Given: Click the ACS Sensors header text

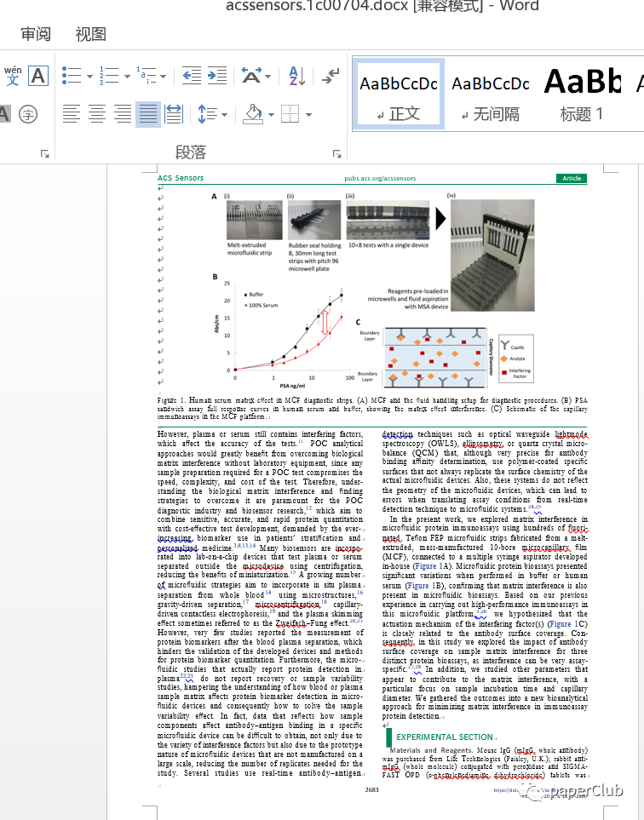Looking at the screenshot, I should pos(181,178).
